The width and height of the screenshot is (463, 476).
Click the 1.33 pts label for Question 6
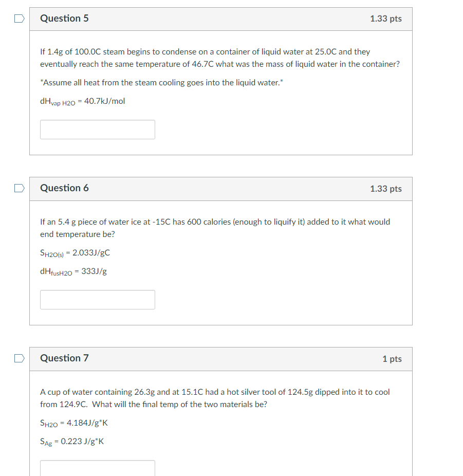[386, 189]
